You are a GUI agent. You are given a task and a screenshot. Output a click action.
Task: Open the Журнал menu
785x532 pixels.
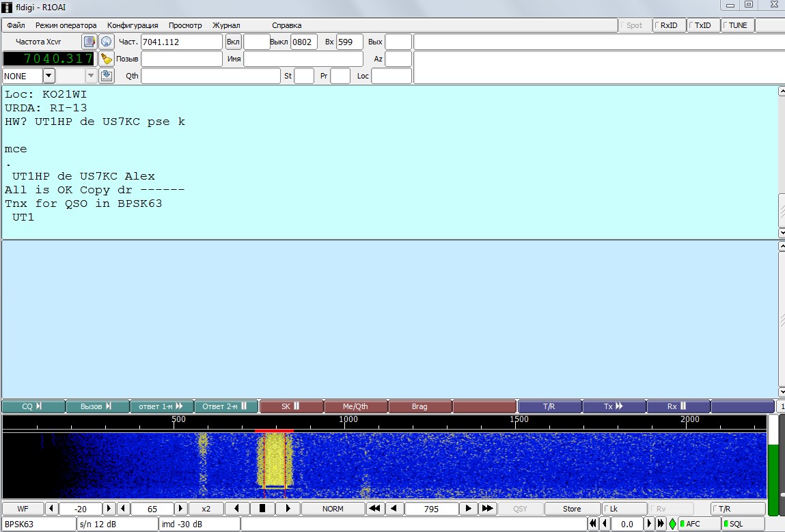click(226, 25)
